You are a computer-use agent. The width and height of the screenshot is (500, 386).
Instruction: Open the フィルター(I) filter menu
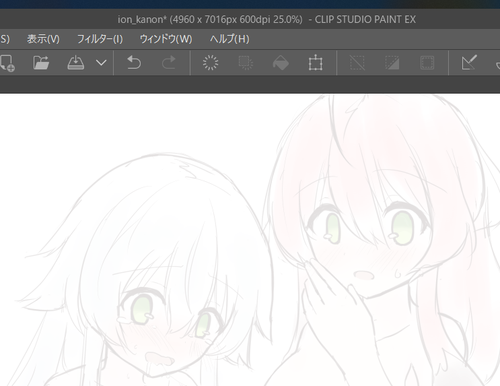click(100, 39)
